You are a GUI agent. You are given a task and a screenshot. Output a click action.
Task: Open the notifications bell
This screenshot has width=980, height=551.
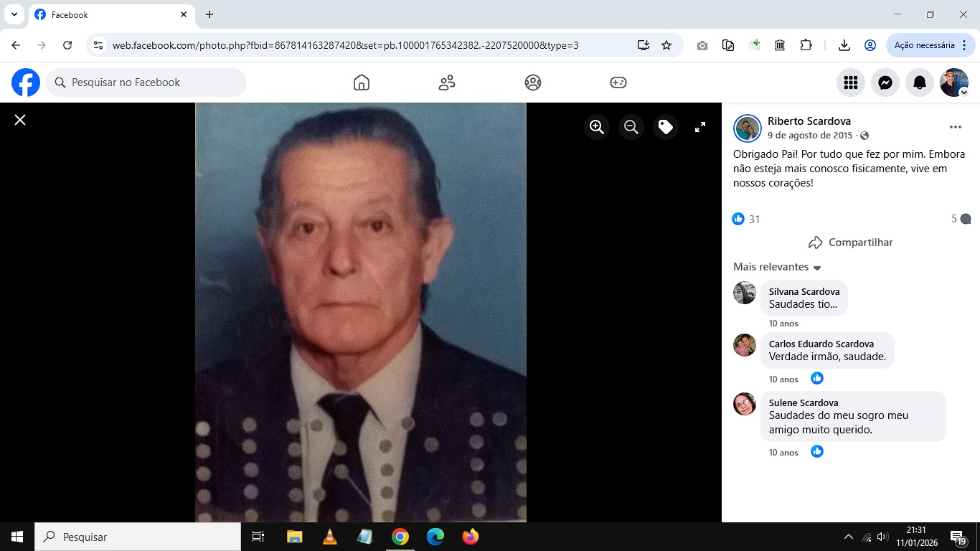[920, 83]
